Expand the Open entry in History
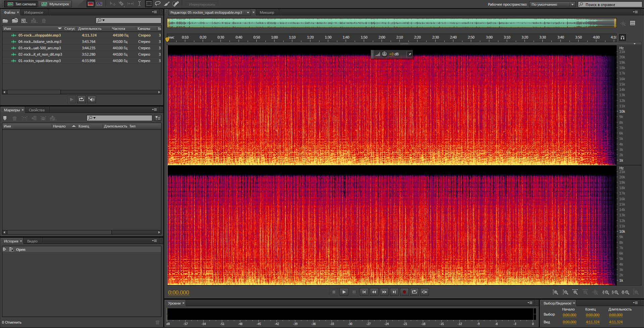The width and height of the screenshot is (644, 328). pos(4,250)
